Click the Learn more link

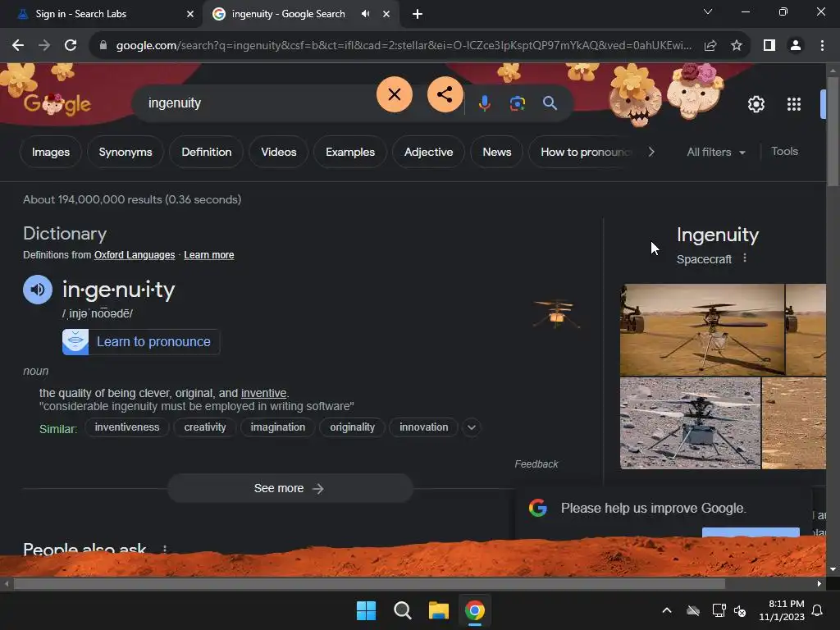click(x=209, y=255)
